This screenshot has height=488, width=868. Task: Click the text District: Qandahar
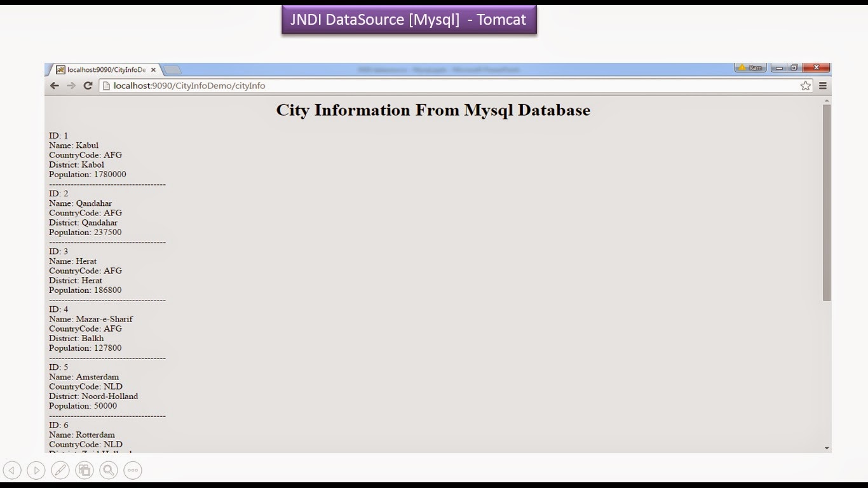coord(83,222)
